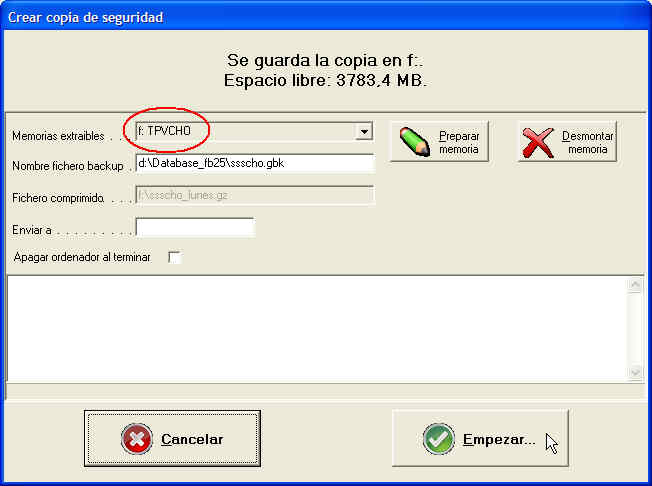Toggle Apagar ordenador al terminar checkbox

pos(175,257)
